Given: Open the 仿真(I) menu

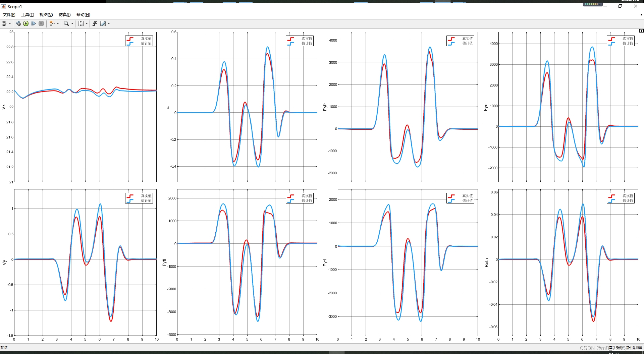Looking at the screenshot, I should pyautogui.click(x=64, y=15).
